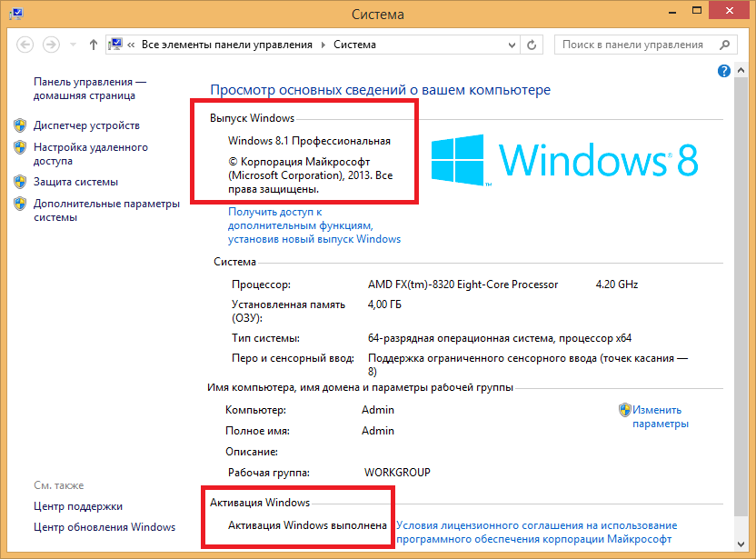Click the magnifier search icon
Image resolution: width=756 pixels, height=559 pixels.
(724, 45)
